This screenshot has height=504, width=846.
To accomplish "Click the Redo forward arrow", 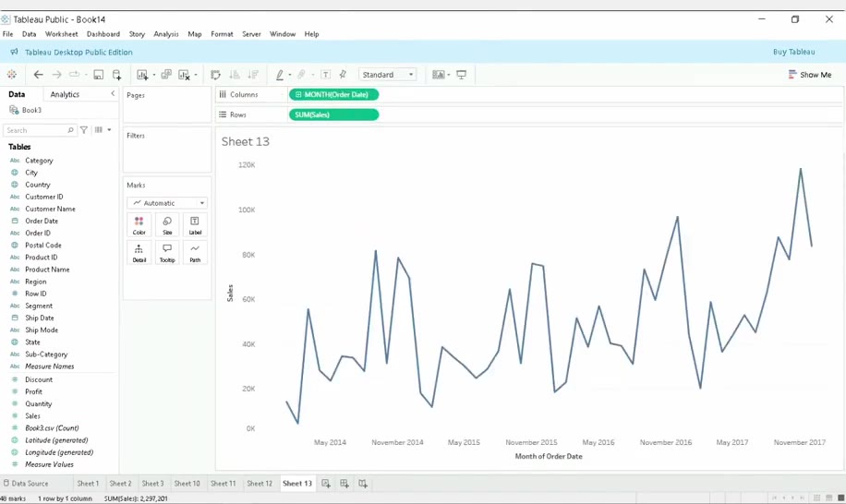I will point(56,75).
